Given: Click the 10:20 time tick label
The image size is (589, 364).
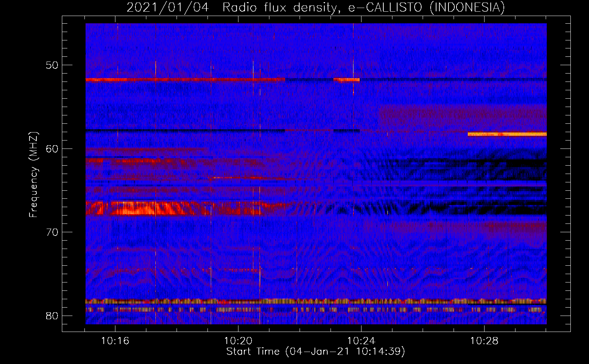Looking at the screenshot, I should [238, 341].
